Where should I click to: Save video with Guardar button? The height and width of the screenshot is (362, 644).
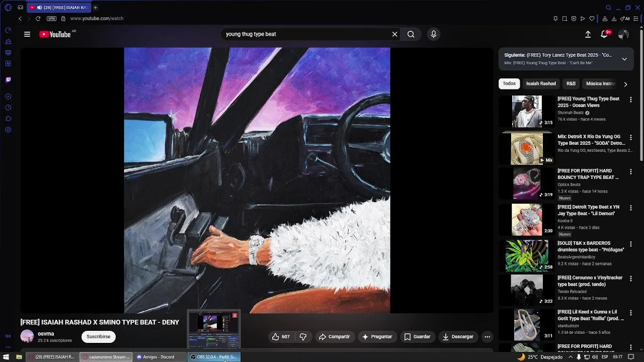pyautogui.click(x=417, y=336)
